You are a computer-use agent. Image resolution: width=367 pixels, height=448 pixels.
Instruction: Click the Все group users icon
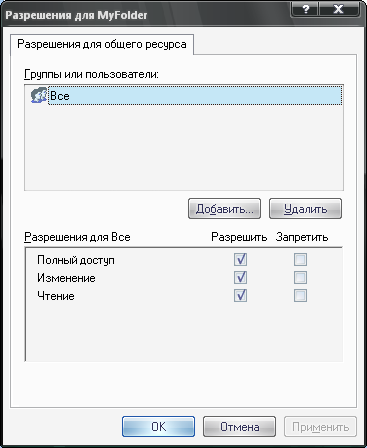click(39, 95)
